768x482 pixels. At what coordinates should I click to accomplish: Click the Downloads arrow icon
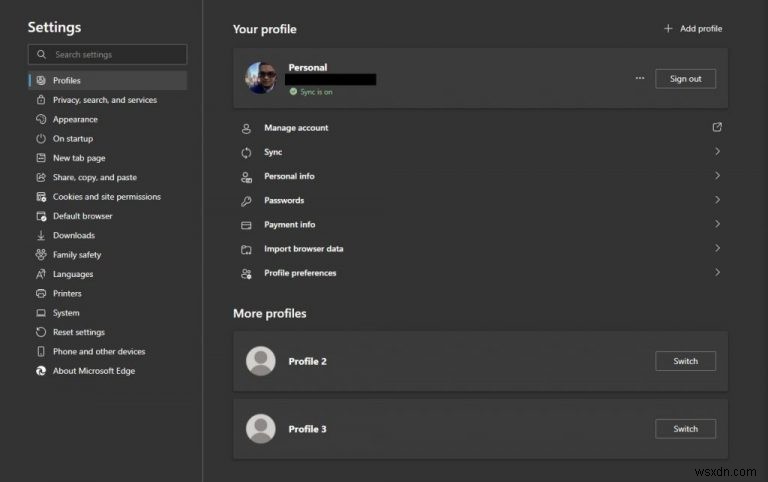(x=41, y=236)
